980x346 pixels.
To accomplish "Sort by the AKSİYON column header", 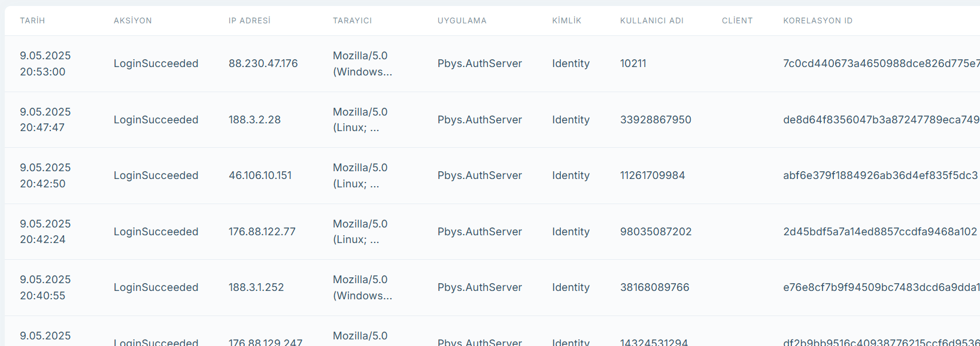I will [x=132, y=20].
